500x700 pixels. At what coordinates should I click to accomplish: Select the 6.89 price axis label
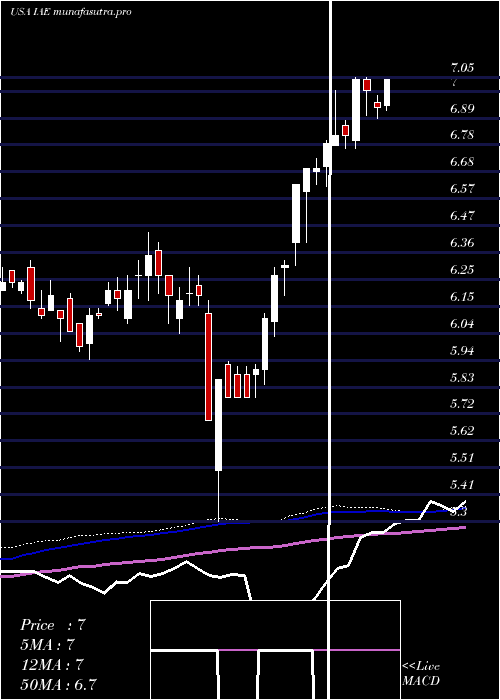coord(462,109)
